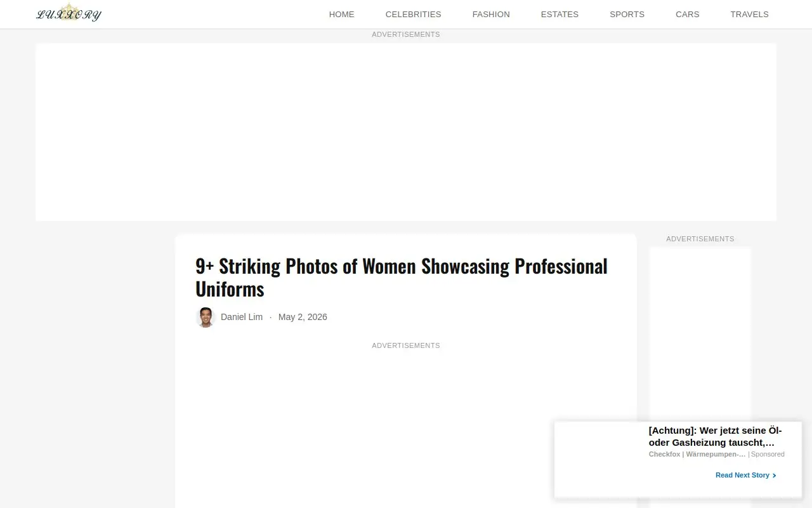812x508 pixels.
Task: Click the ADVERTISEMENTS label below the author line
Action: click(x=406, y=345)
